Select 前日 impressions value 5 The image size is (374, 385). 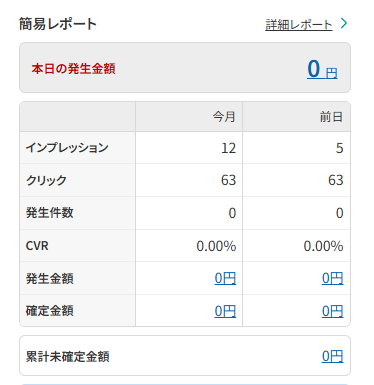click(x=340, y=148)
